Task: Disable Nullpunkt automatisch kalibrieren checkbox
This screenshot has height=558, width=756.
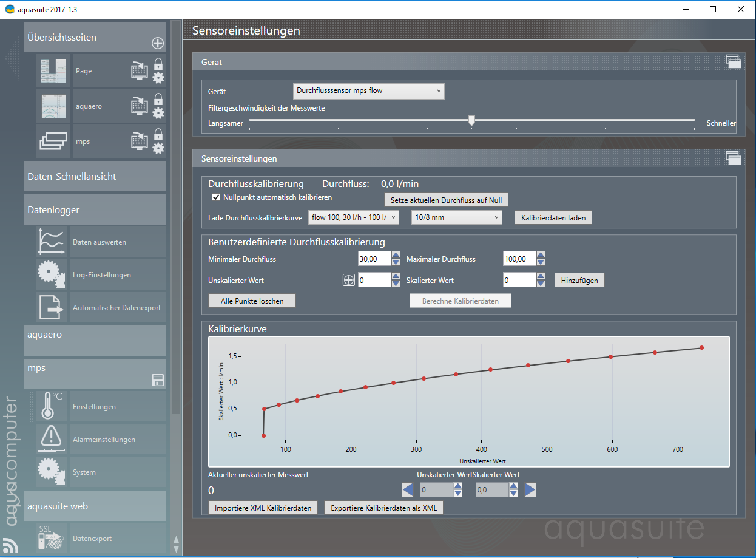Action: (x=215, y=197)
